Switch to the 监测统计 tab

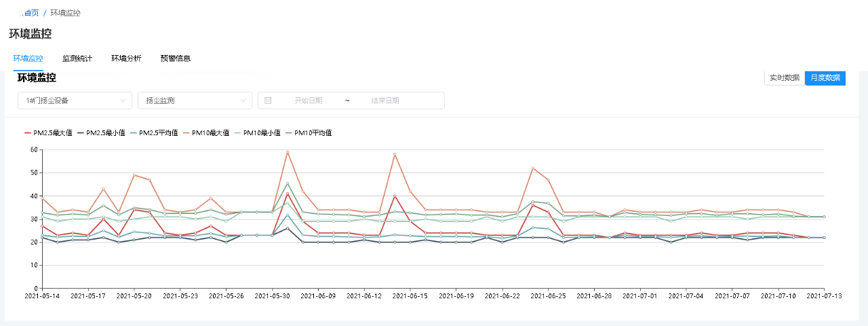tap(77, 58)
